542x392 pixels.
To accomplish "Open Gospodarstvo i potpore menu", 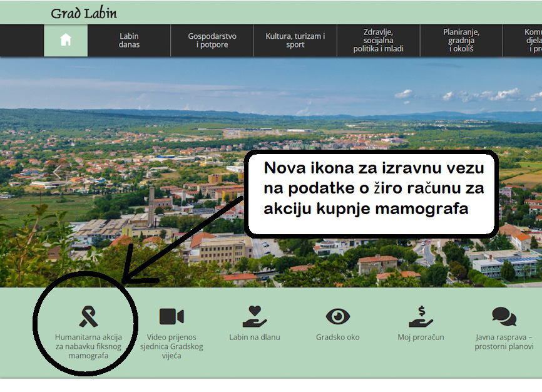I will 212,41.
